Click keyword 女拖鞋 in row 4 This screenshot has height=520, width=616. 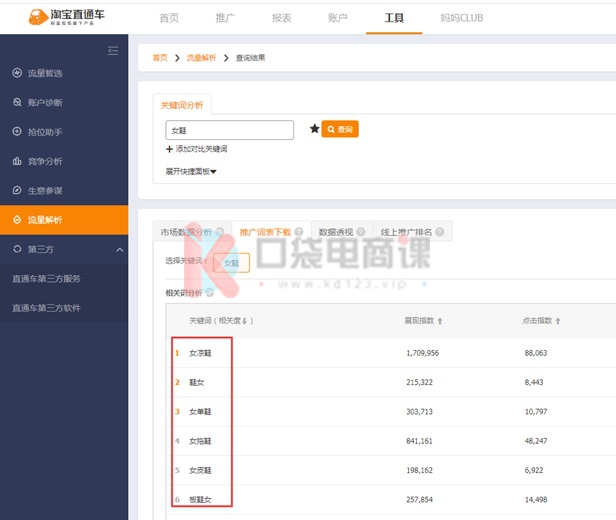click(x=200, y=441)
